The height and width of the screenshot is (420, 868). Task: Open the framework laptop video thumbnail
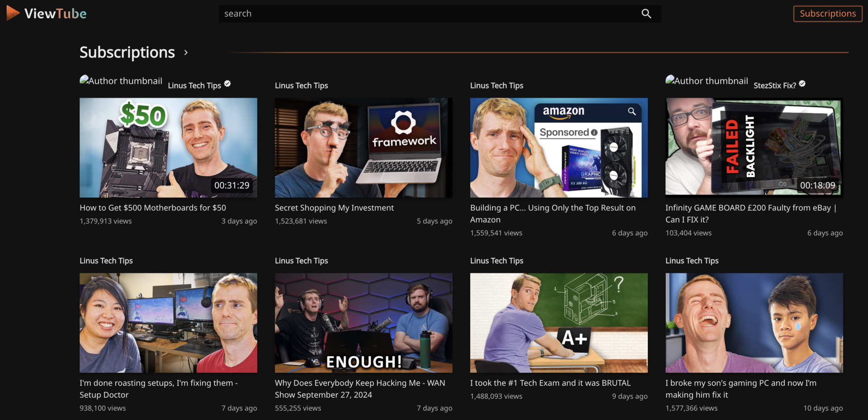tap(363, 148)
